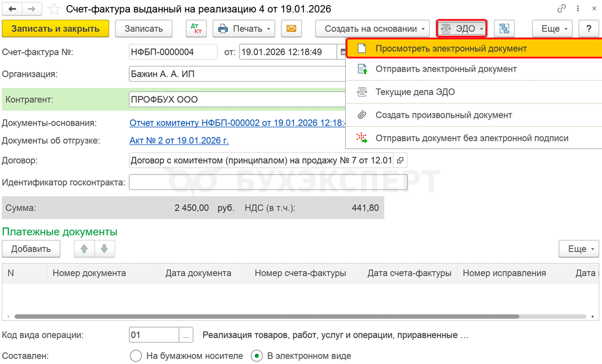
Task: Click the Дата счета-фактуры column header
Action: pyautogui.click(x=410, y=273)
